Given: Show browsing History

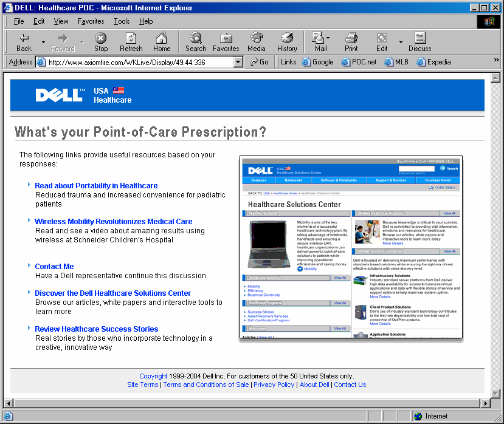Looking at the screenshot, I should click(287, 43).
